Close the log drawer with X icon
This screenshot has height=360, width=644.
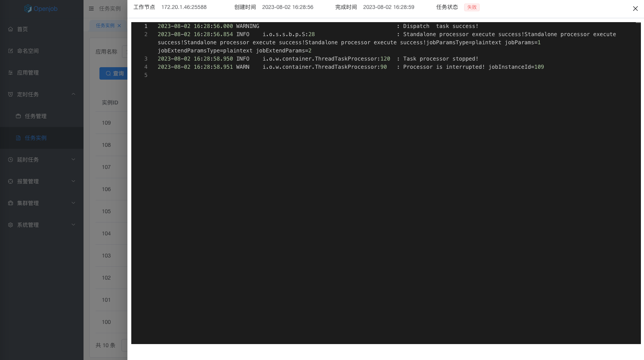click(x=635, y=9)
